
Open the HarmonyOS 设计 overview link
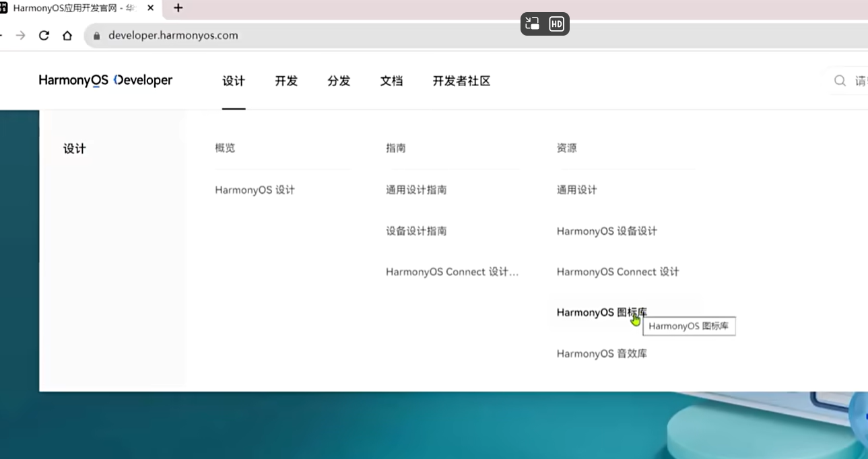click(x=255, y=190)
